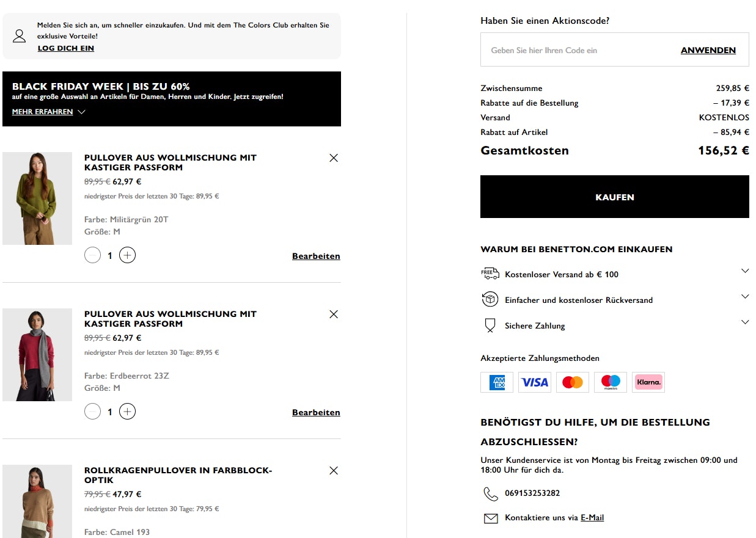The height and width of the screenshot is (538, 756).
Task: Click the phone icon for customer service
Action: click(491, 493)
